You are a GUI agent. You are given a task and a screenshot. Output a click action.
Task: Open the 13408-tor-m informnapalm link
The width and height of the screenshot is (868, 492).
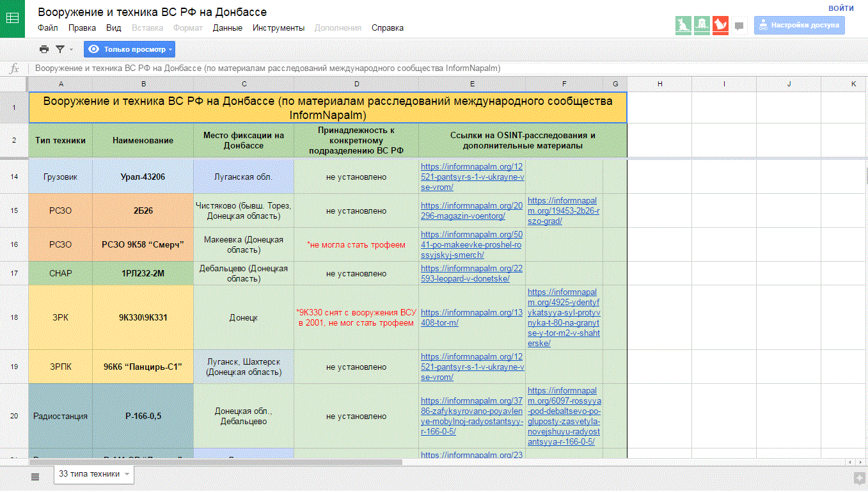point(472,317)
